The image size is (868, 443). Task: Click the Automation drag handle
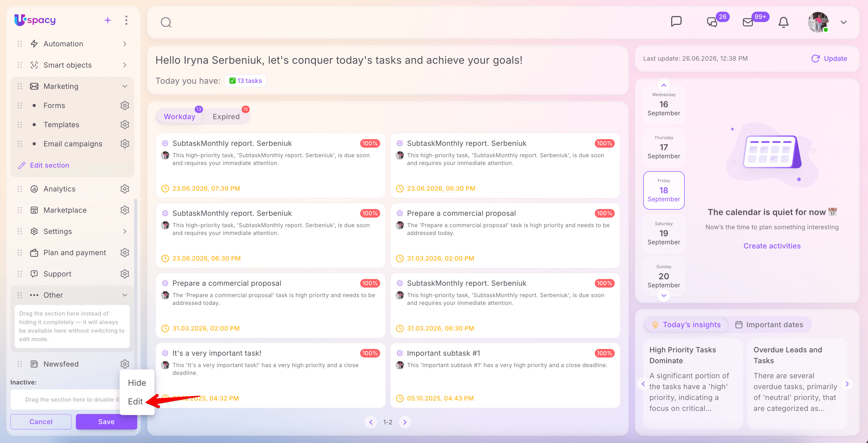tap(19, 44)
